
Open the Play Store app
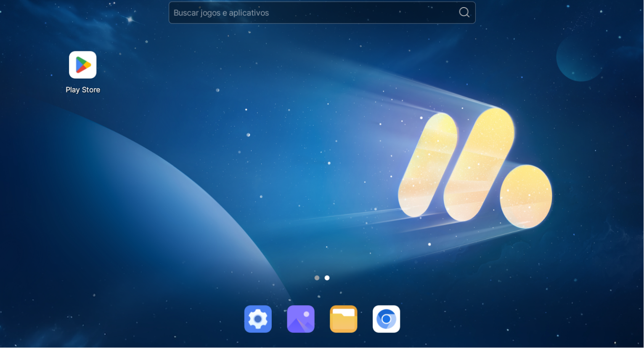click(x=83, y=65)
